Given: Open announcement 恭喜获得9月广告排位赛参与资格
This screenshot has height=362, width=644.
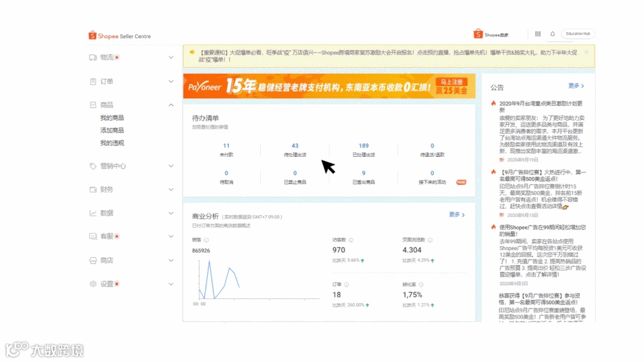Looking at the screenshot, I should coord(540,299).
